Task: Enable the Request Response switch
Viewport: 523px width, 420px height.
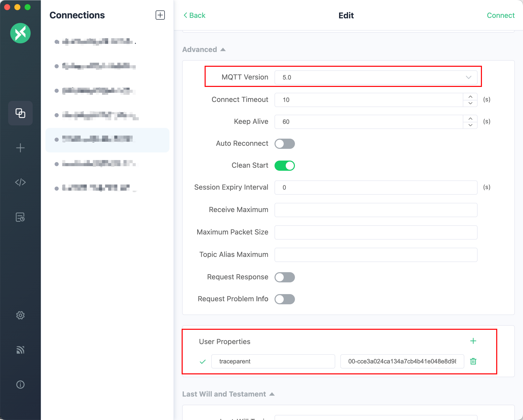Action: pyautogui.click(x=284, y=277)
